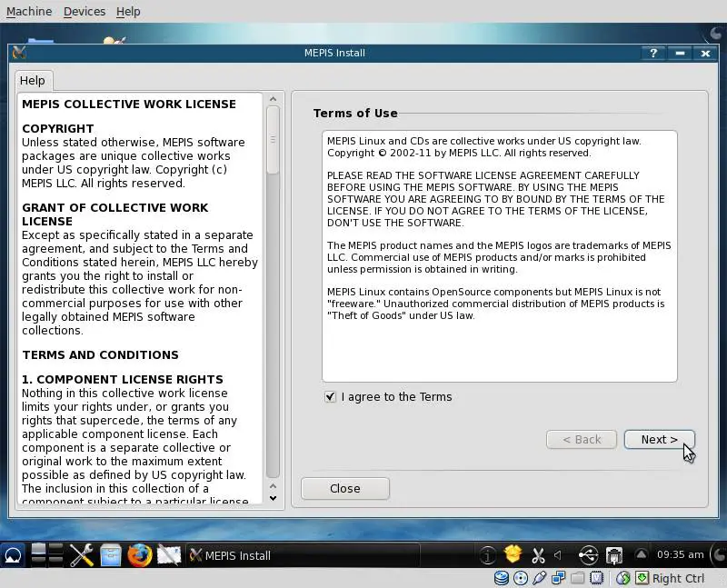The height and width of the screenshot is (588, 727).
Task: Click the VirtualBox USB status icon
Action: coord(539,578)
